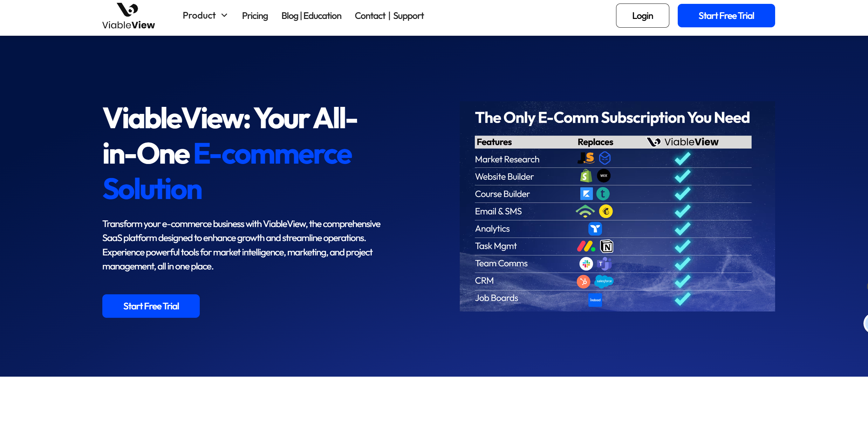Click 'The Only E-Comm Subscription You Need' heading
Viewport: 868px width, 425px height.
(612, 118)
